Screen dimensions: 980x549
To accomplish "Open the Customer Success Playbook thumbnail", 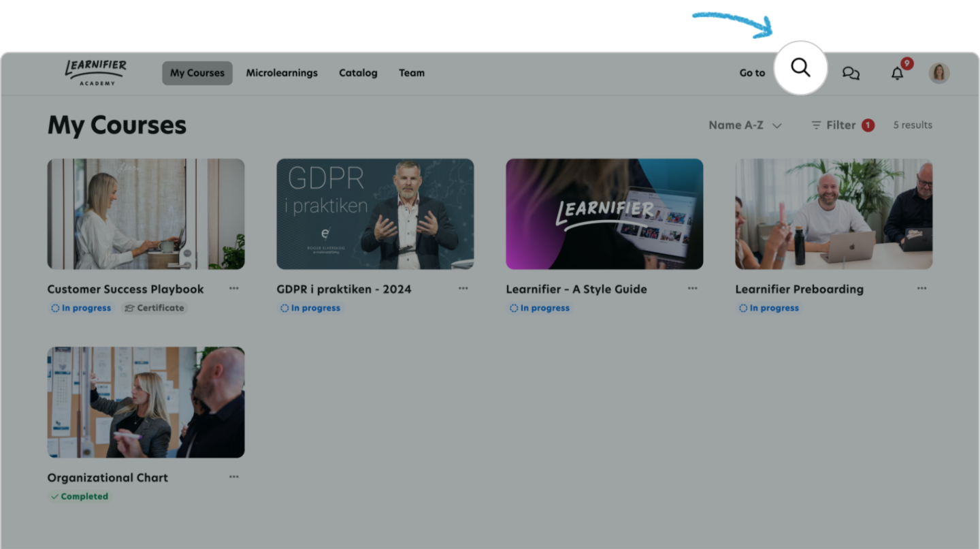I will click(x=146, y=214).
